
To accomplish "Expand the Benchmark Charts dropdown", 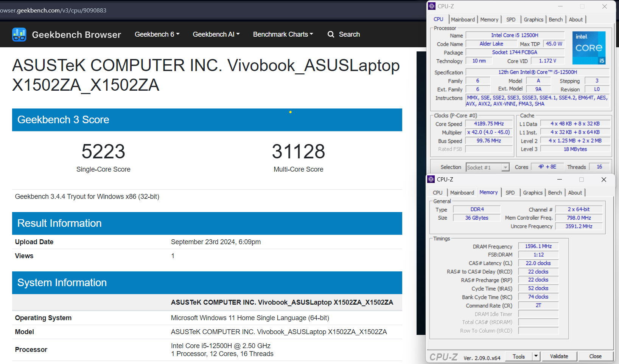I will pyautogui.click(x=283, y=34).
